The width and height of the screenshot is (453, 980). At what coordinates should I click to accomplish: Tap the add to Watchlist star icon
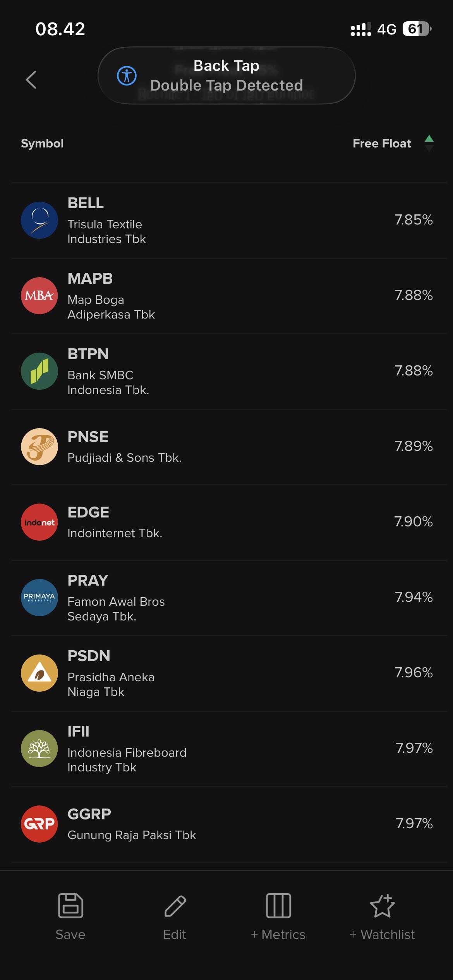click(382, 906)
